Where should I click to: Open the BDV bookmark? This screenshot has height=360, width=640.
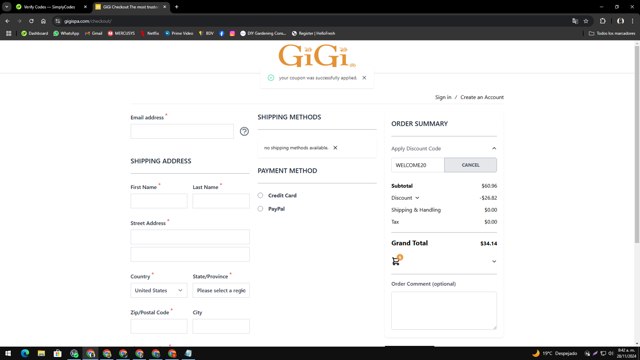click(206, 33)
